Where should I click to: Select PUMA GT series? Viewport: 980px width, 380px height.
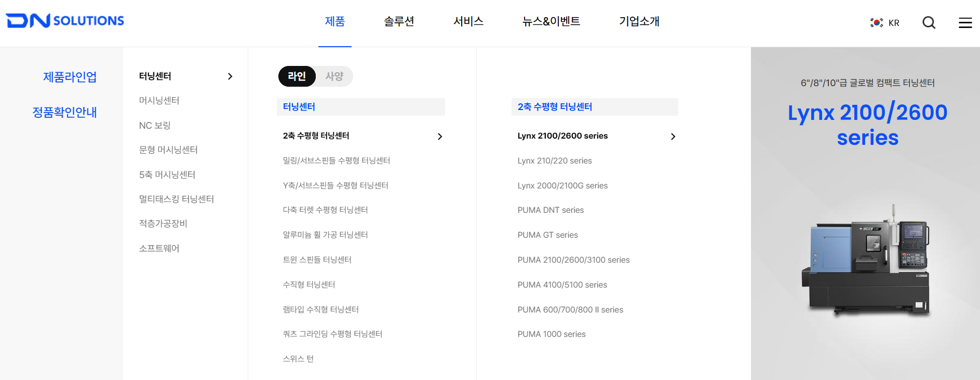pyautogui.click(x=547, y=235)
